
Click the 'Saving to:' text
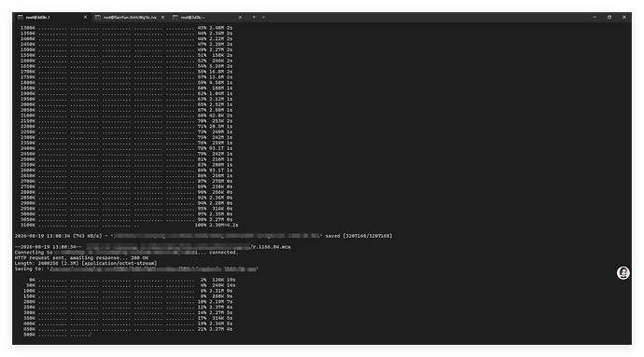coord(29,269)
